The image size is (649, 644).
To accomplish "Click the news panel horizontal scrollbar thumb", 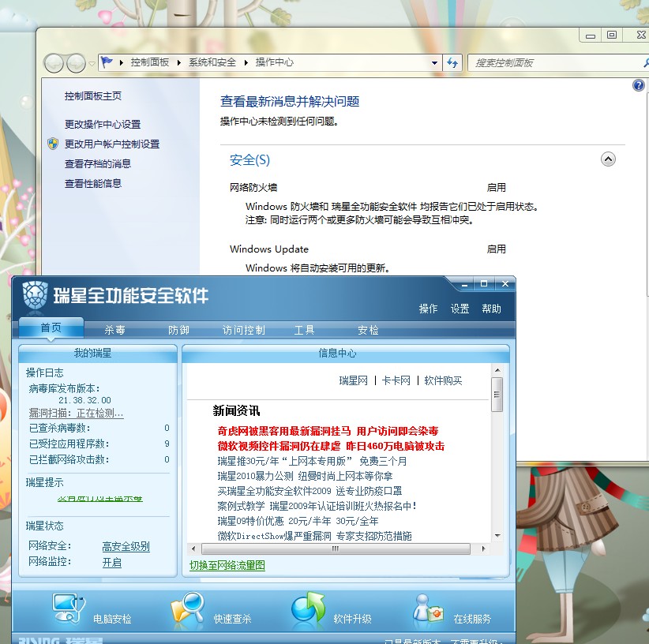I will point(336,549).
